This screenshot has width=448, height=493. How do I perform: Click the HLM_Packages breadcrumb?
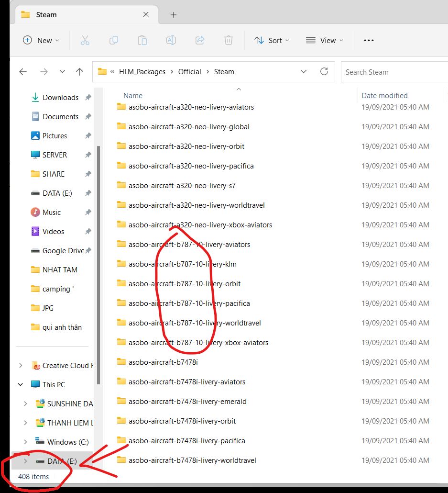click(142, 72)
